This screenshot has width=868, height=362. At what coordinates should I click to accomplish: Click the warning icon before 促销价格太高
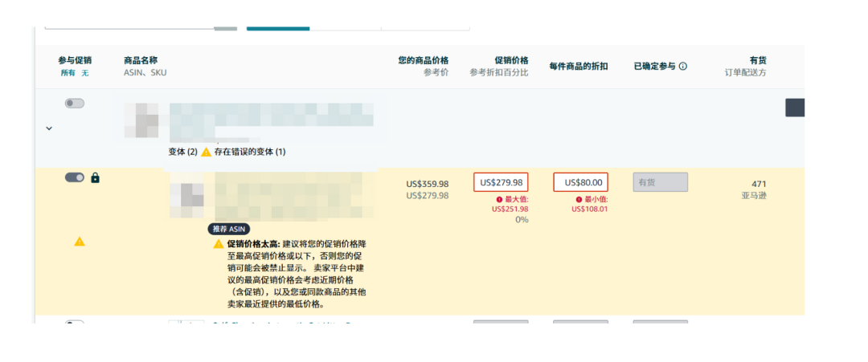[219, 243]
